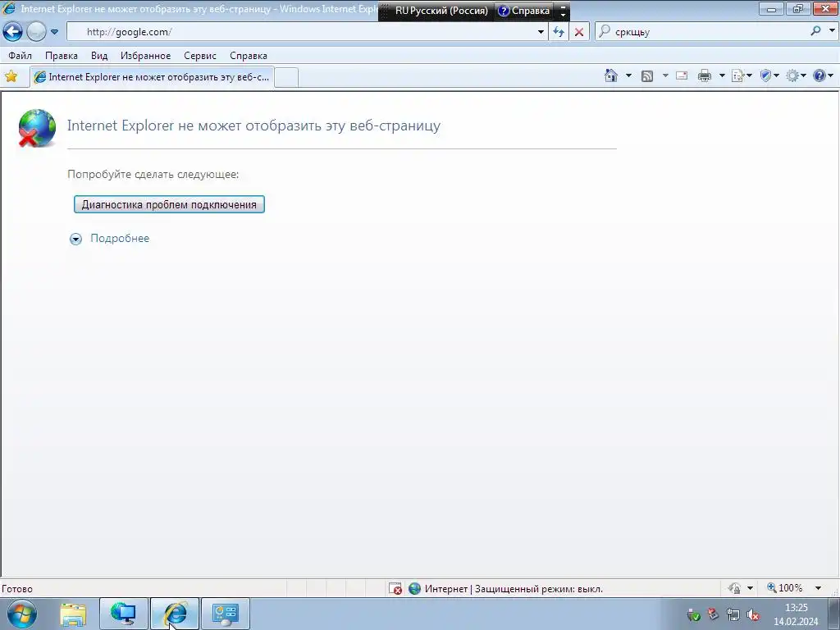Select the Internet Explorer error page tab
Screen dimensions: 840x630
tap(152, 77)
